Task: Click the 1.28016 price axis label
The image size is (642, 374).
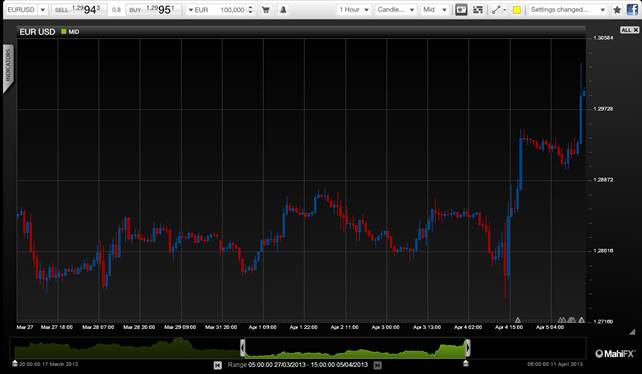Action: coord(603,251)
